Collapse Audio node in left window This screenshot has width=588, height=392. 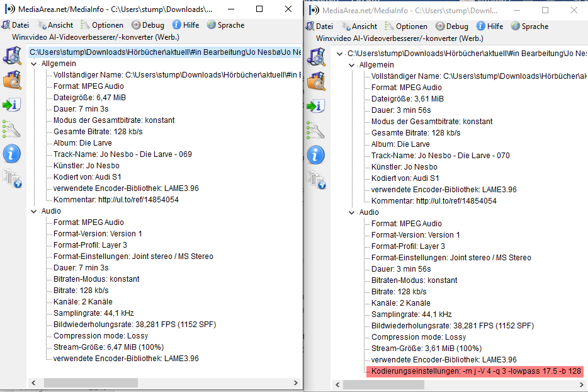pyautogui.click(x=34, y=211)
